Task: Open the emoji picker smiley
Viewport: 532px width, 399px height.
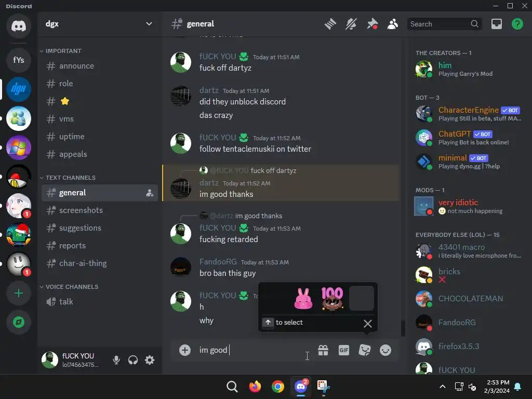Action: pos(385,350)
